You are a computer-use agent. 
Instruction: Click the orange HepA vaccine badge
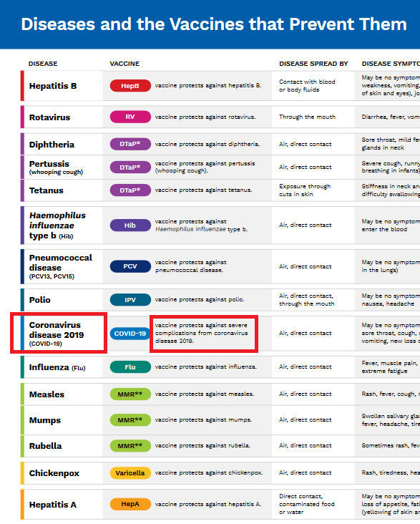pos(130,504)
